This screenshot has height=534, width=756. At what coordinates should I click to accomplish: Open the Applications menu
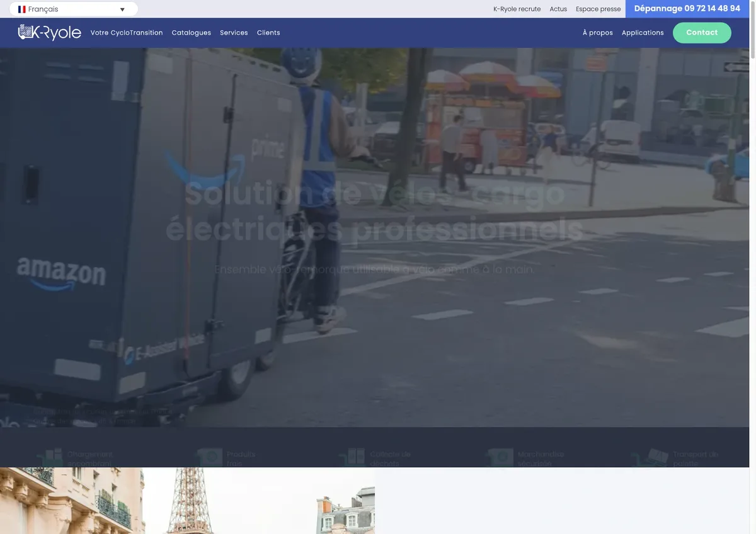pos(643,33)
